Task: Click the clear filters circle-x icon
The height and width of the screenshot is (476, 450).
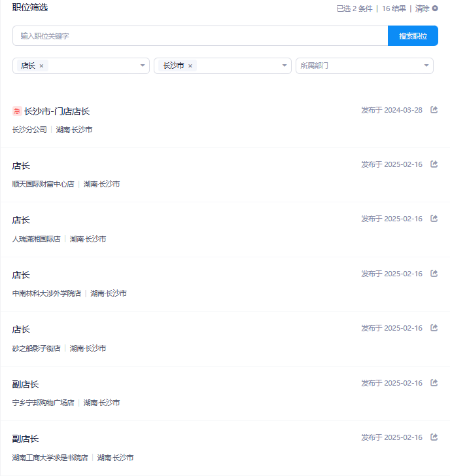Action: click(x=435, y=9)
